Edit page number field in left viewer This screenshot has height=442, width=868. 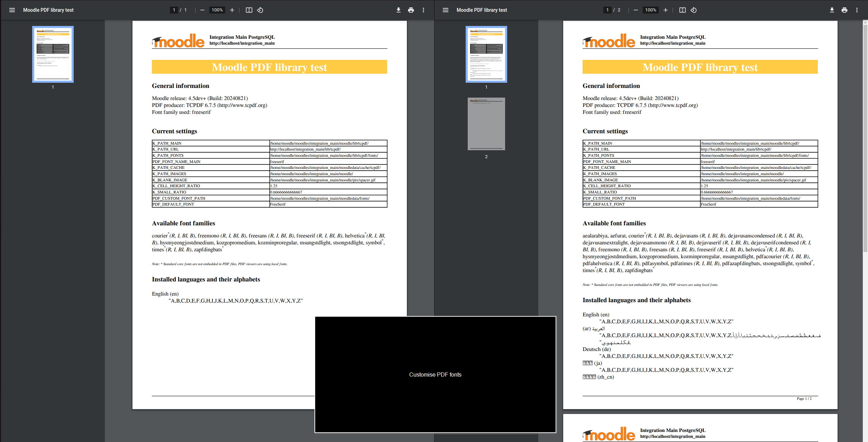click(x=174, y=10)
